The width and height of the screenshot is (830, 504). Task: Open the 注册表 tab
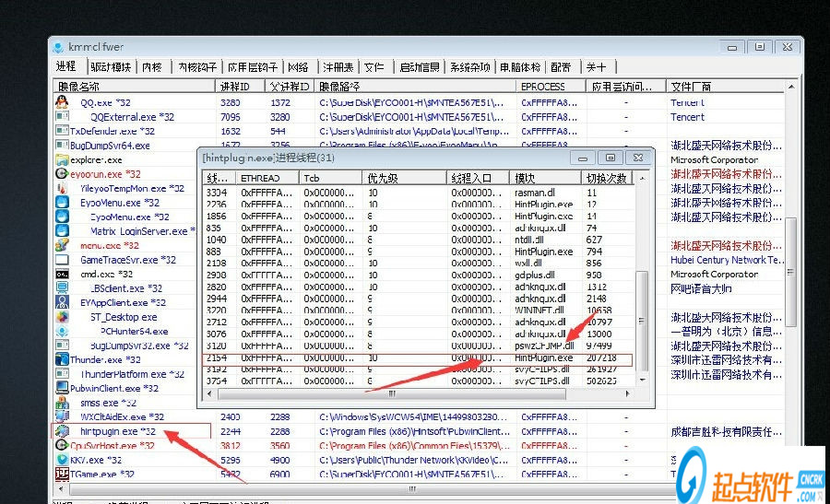(338, 67)
